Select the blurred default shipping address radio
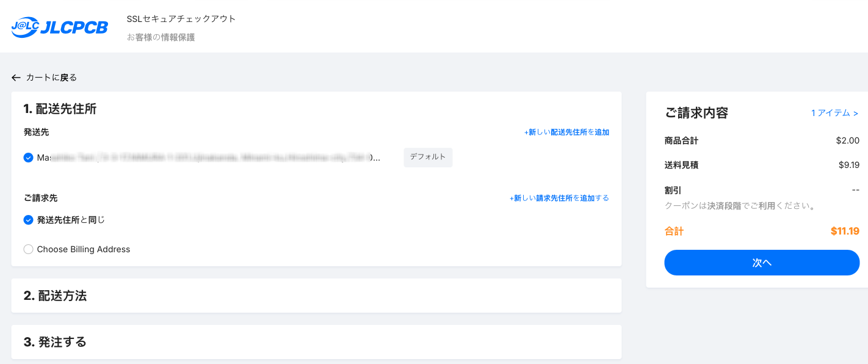This screenshot has width=868, height=364. click(28, 158)
